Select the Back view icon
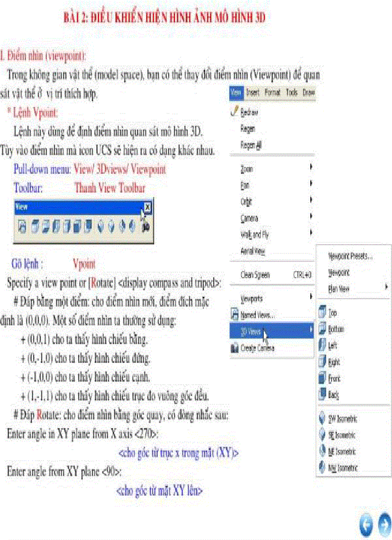The width and height of the screenshot is (392, 540). click(322, 393)
